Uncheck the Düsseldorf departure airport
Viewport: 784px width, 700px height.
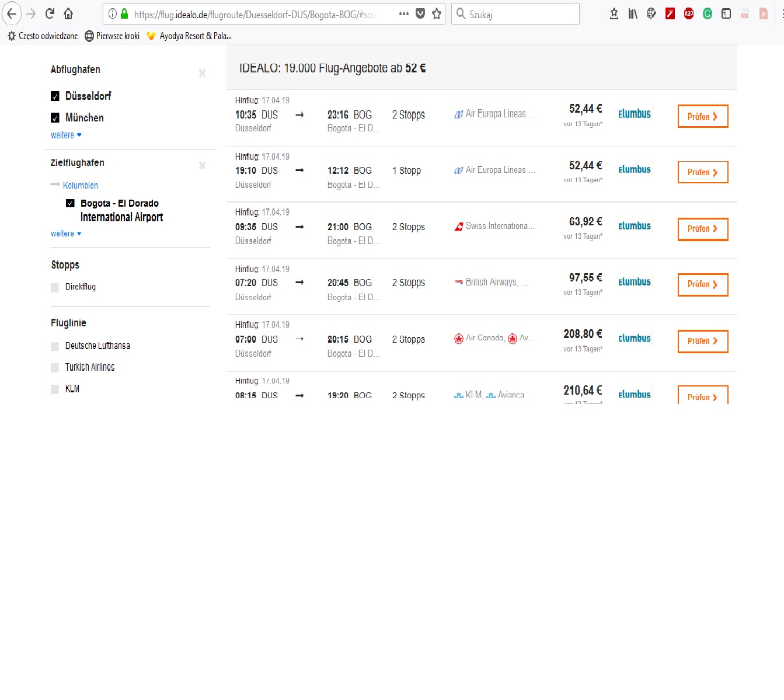[55, 96]
